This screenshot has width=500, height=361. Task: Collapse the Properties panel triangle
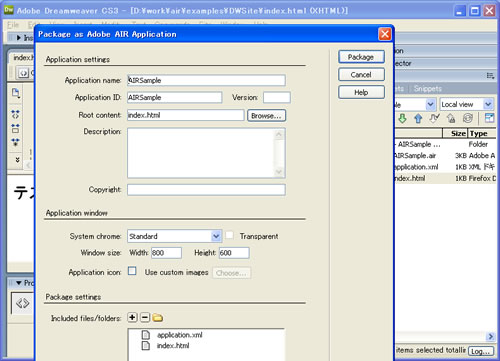point(19,283)
